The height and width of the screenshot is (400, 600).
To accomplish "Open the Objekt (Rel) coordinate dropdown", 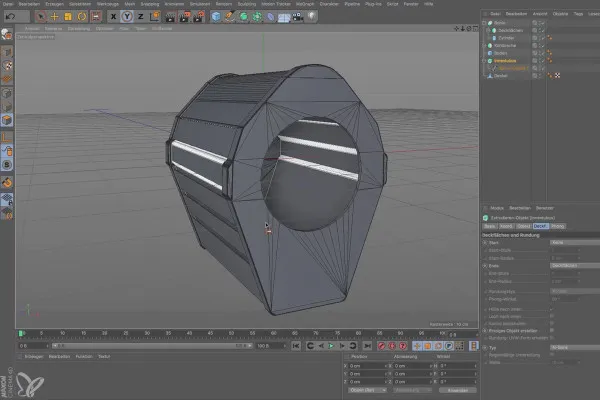I will point(368,389).
